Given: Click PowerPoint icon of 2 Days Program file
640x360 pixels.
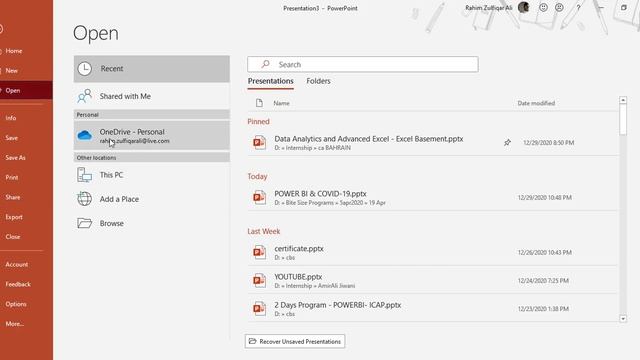Looking at the screenshot, I should click(x=259, y=309).
